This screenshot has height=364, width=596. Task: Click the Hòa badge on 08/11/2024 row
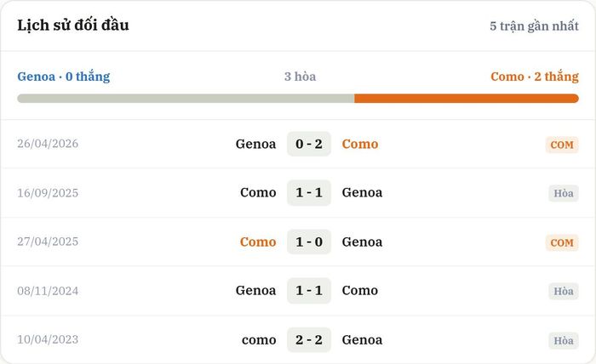(x=564, y=291)
